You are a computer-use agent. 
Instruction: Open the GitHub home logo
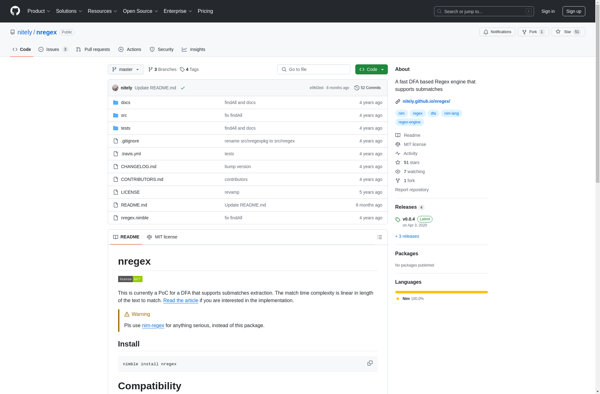point(15,11)
